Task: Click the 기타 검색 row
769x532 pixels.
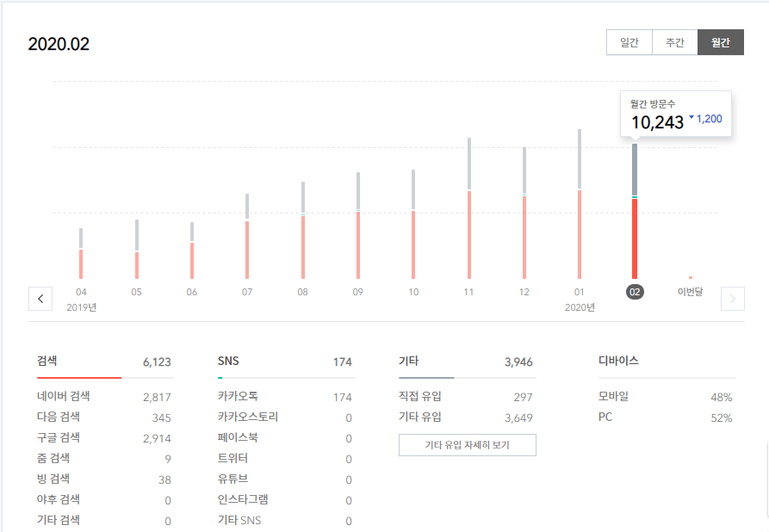Action: click(105, 520)
